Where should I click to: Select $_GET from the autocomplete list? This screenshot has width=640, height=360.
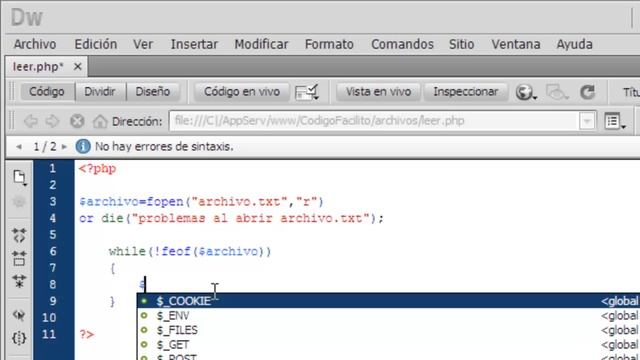tap(388, 345)
